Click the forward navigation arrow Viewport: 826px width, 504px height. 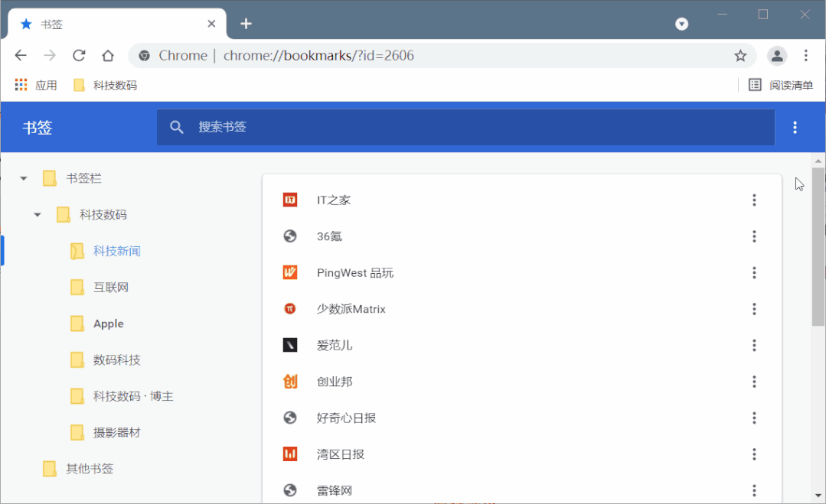point(50,55)
